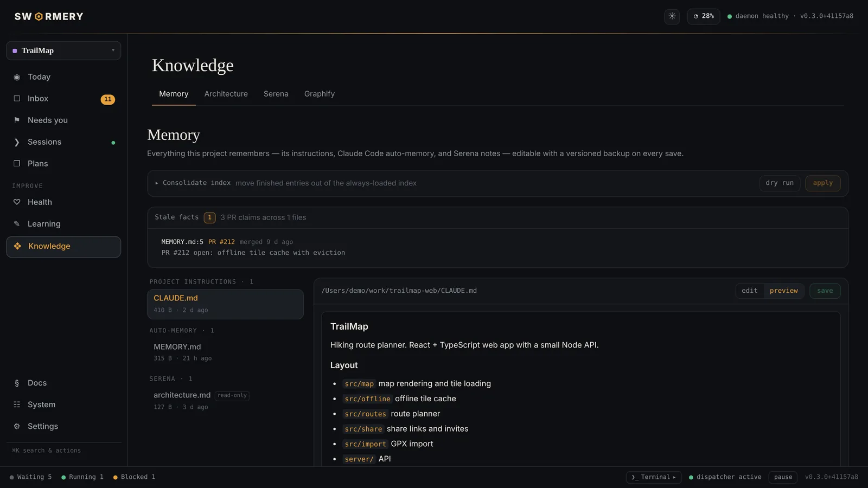Click the Sessions chevron icon

coord(17,142)
